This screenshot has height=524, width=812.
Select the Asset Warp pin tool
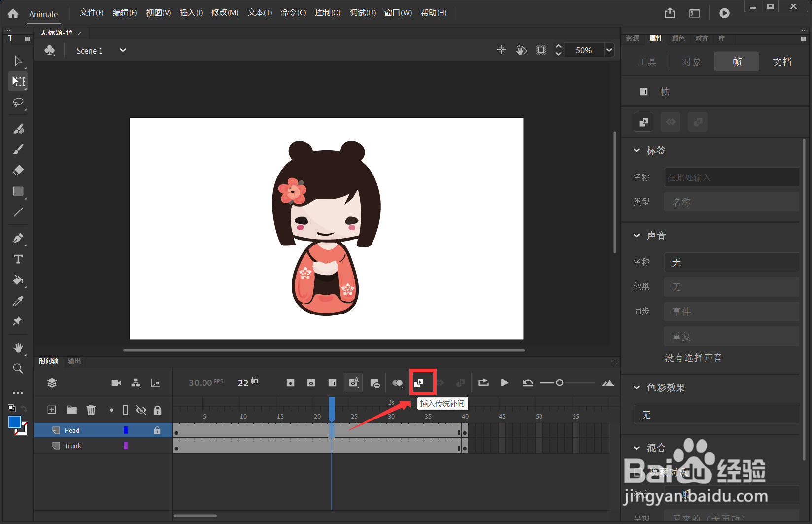click(x=18, y=321)
